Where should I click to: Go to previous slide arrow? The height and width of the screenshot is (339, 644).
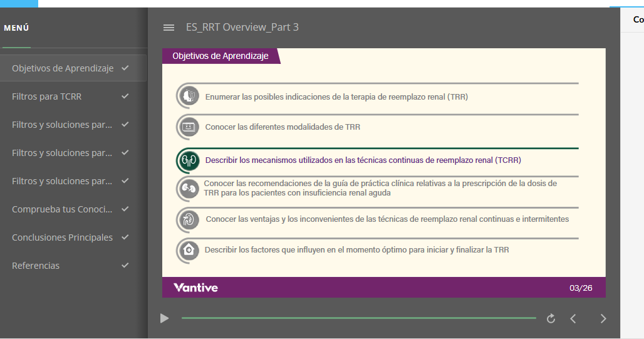(573, 318)
